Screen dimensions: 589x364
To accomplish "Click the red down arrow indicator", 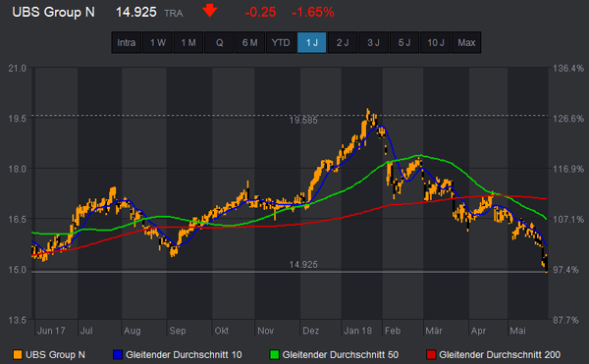I will (210, 11).
